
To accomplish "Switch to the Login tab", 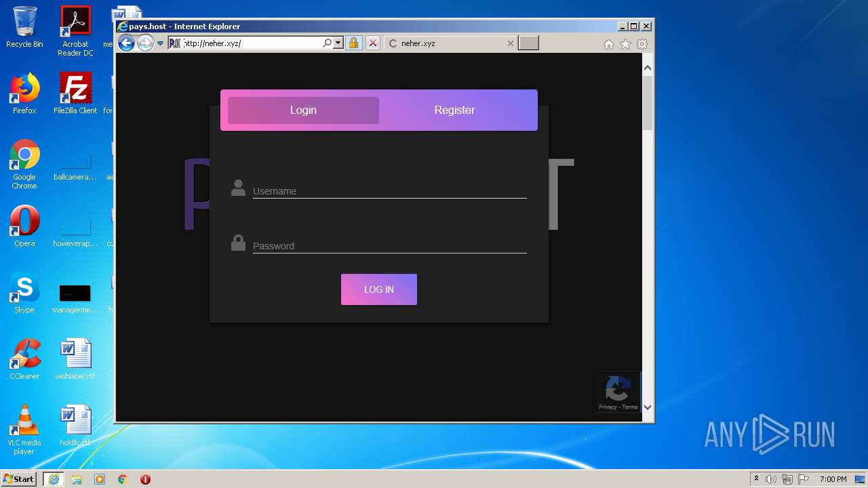I will click(303, 110).
